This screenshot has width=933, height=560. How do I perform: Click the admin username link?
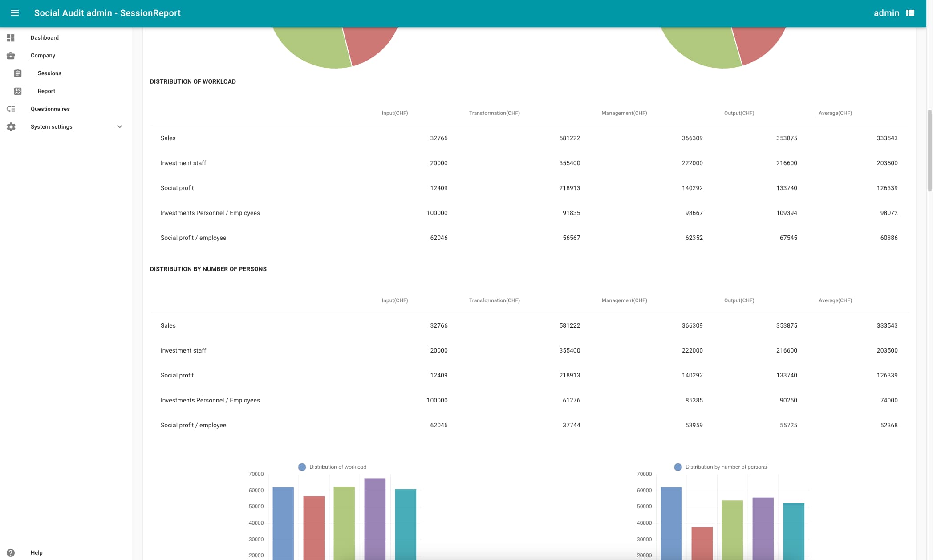[x=886, y=13]
